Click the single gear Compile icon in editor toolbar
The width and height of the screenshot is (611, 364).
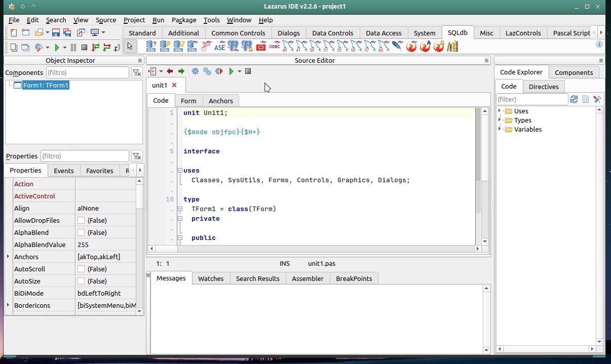click(195, 71)
